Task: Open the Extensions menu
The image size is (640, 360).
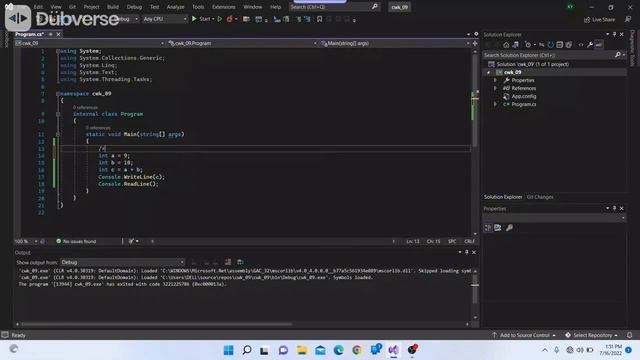Action: click(224, 7)
